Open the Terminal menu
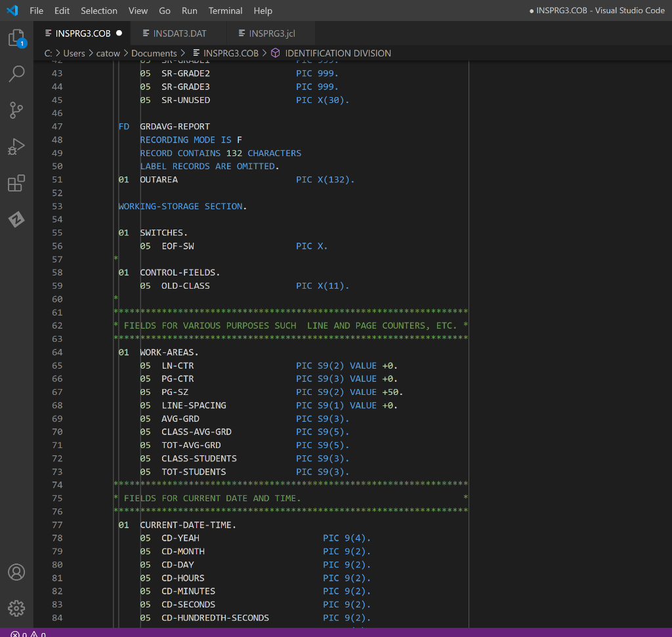 225,10
